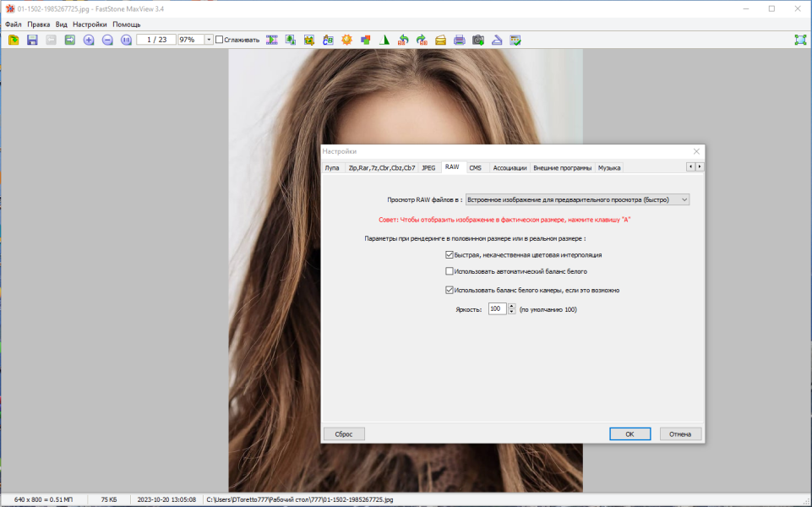Open the Просмотр RAW файлов dropdown
This screenshot has height=507, width=812.
577,199
